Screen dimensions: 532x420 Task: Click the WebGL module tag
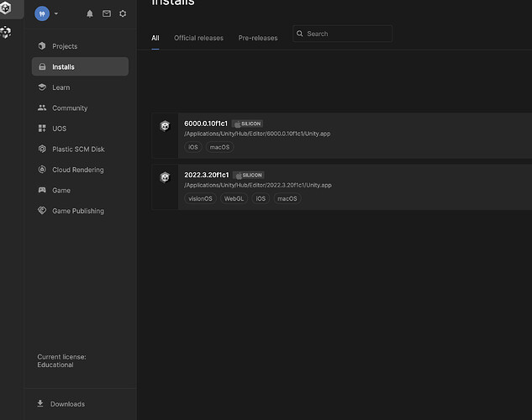[x=234, y=199]
